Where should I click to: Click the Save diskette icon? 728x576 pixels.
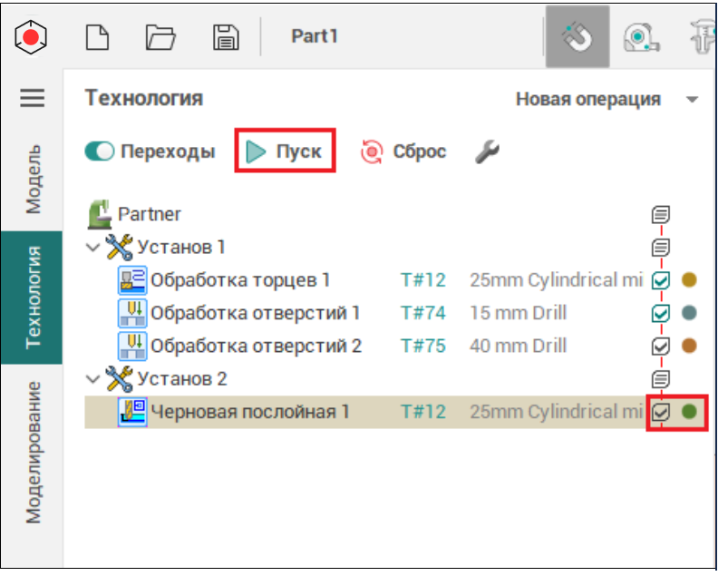point(225,37)
